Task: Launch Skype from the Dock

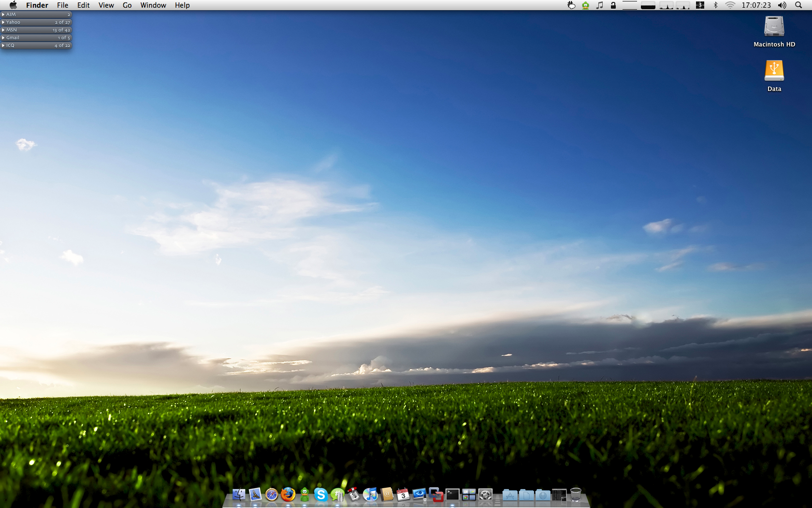Action: tap(320, 494)
